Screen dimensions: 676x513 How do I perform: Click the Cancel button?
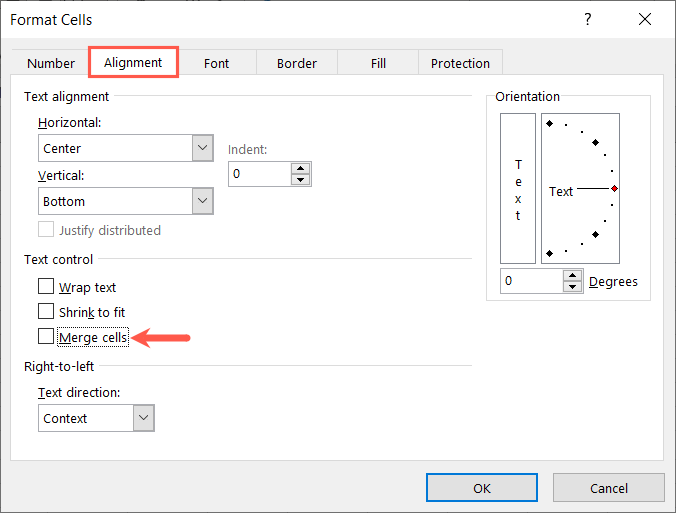pyautogui.click(x=608, y=488)
